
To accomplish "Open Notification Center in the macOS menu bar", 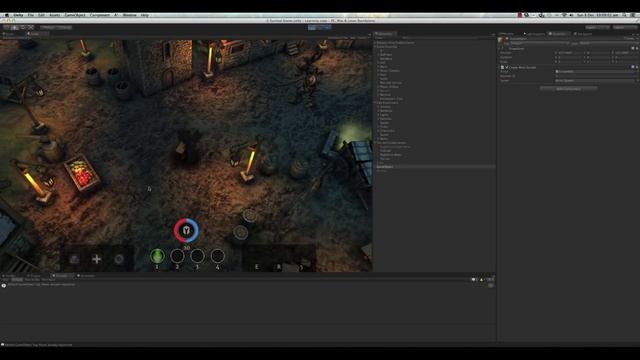I will [633, 15].
